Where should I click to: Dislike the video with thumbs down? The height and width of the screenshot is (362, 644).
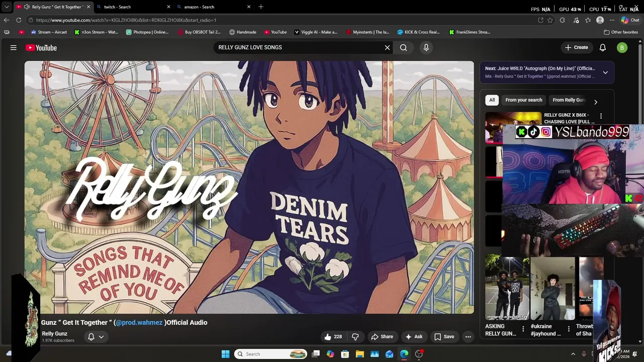(355, 337)
